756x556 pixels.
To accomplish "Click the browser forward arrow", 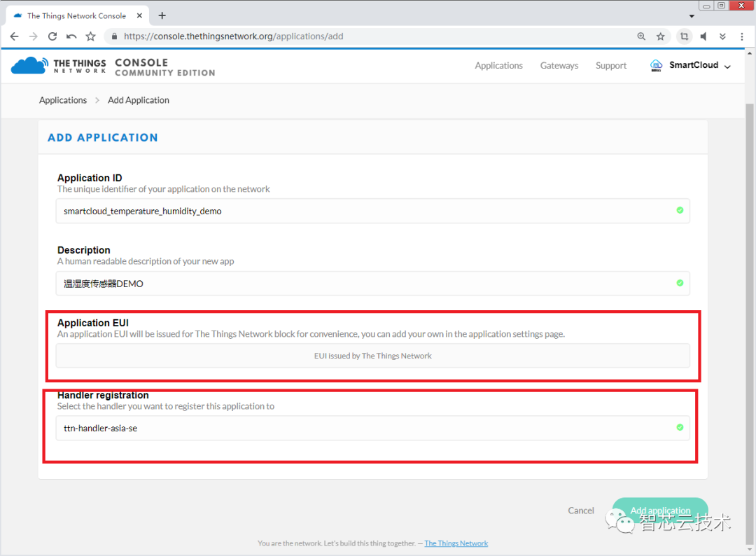I will [x=34, y=36].
